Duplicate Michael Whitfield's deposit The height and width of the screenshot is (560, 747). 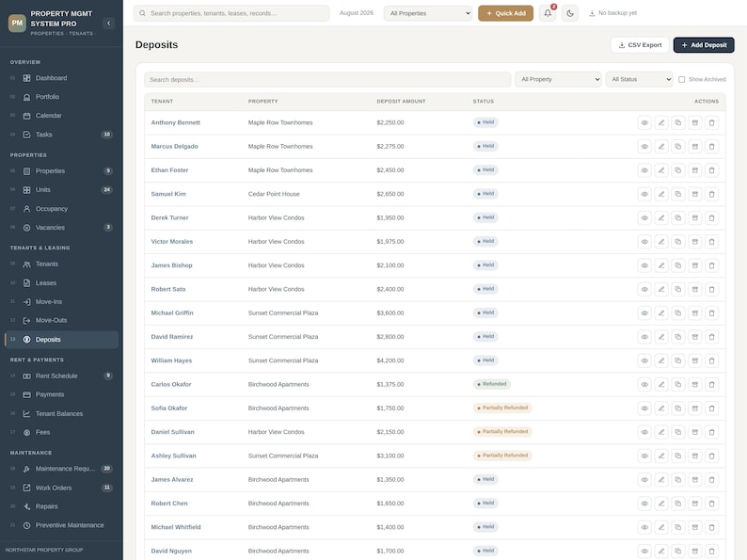(x=678, y=528)
